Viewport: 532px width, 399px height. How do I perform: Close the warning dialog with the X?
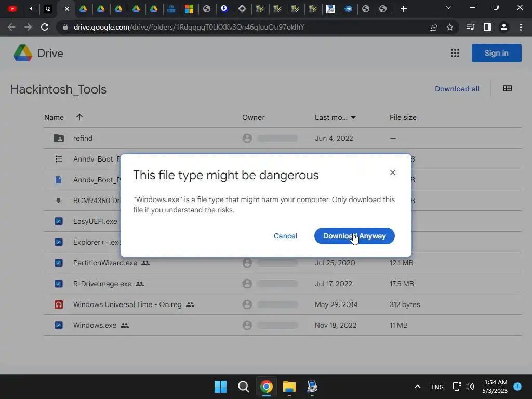tap(393, 172)
